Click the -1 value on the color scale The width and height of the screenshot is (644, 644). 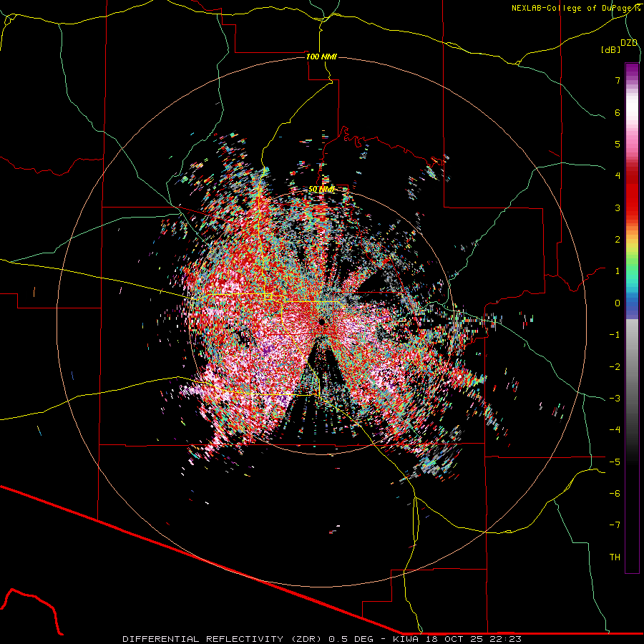point(615,335)
